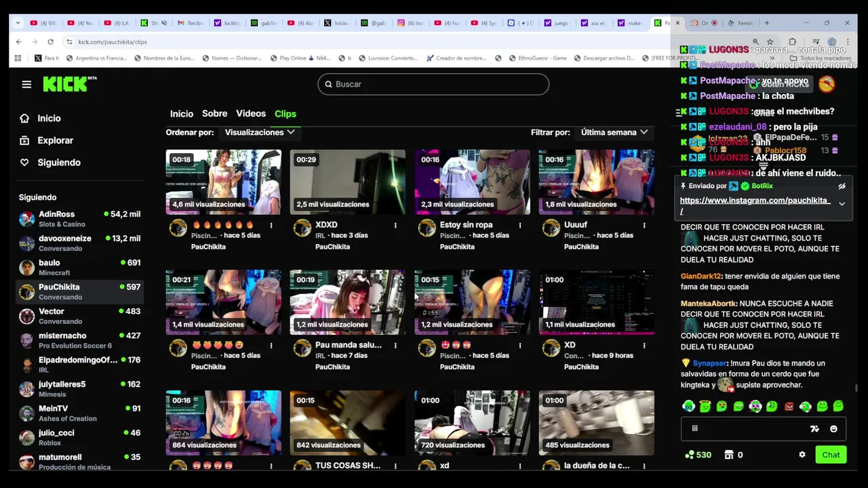The image size is (868, 488).
Task: Open the Filtrar por Última semana dropdown
Action: [614, 132]
